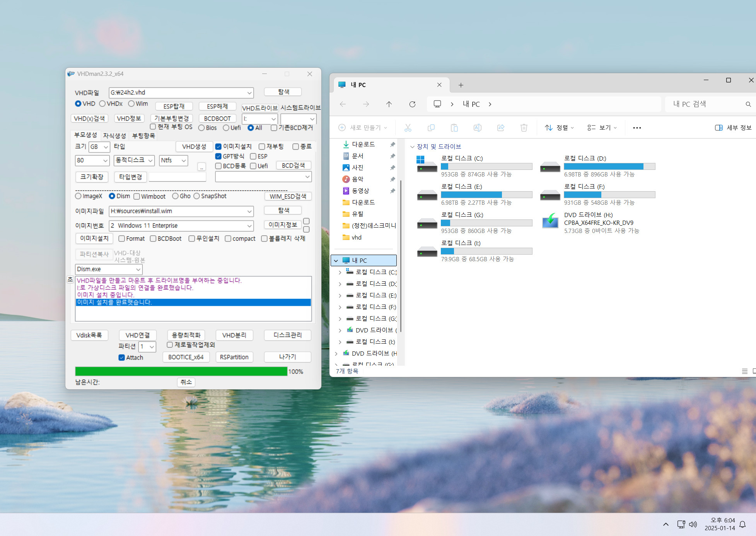The height and width of the screenshot is (536, 756).
Task: Expand 로컬 디스크 (C:) in navigation tree
Action: (x=340, y=272)
